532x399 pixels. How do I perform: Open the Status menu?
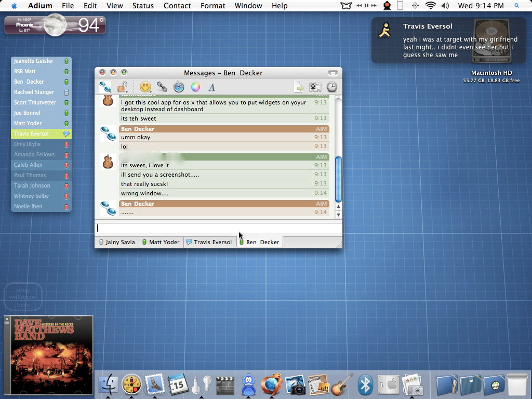coord(143,6)
